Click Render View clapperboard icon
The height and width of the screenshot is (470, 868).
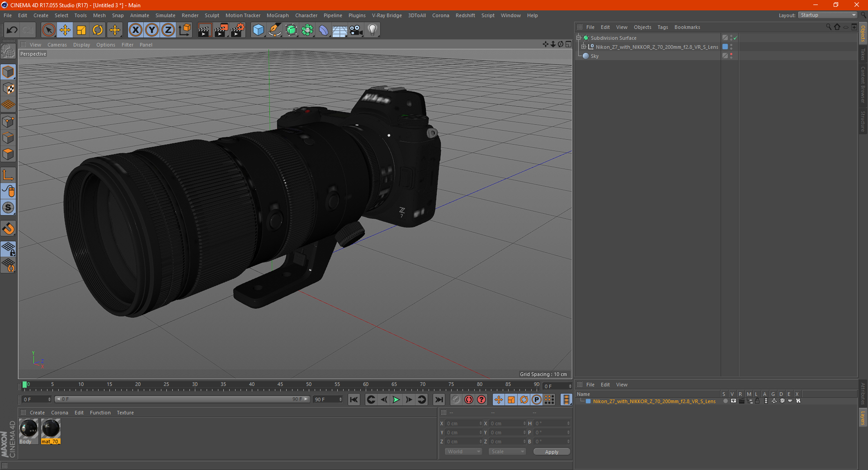[x=204, y=30]
